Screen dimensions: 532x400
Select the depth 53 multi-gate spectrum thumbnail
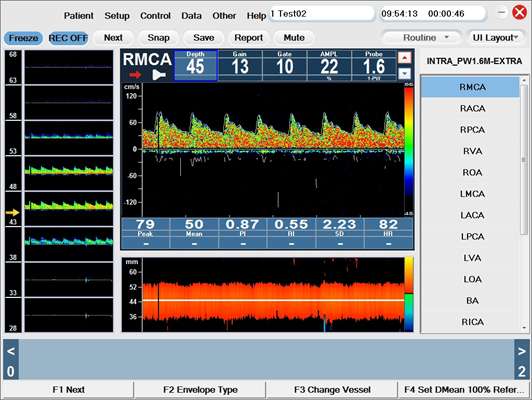coord(69,138)
